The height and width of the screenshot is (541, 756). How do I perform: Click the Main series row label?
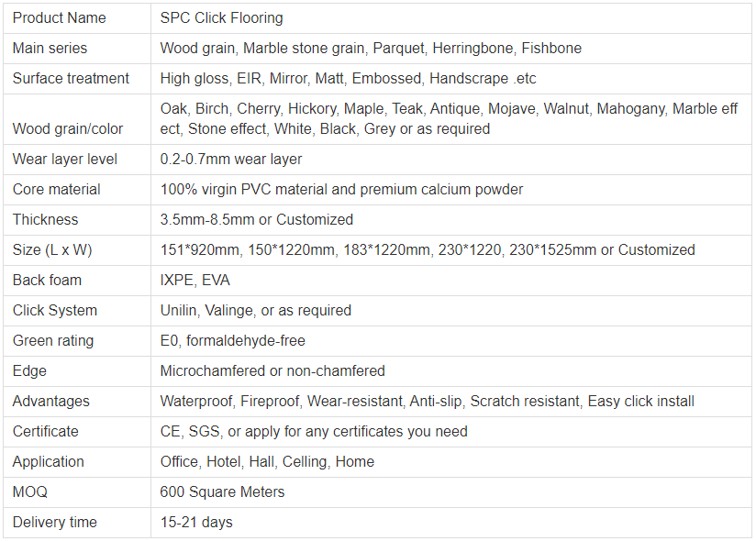click(50, 49)
